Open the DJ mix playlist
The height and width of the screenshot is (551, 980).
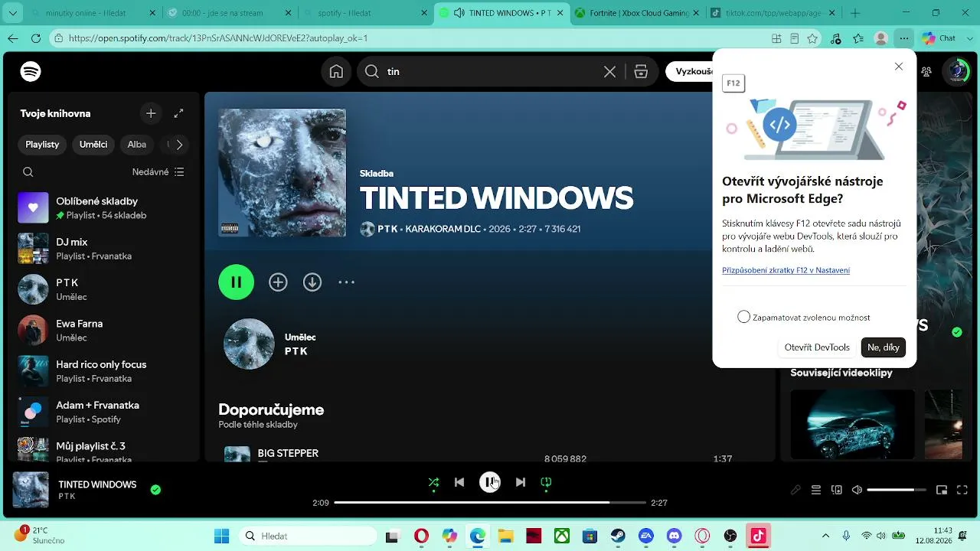[x=103, y=249]
